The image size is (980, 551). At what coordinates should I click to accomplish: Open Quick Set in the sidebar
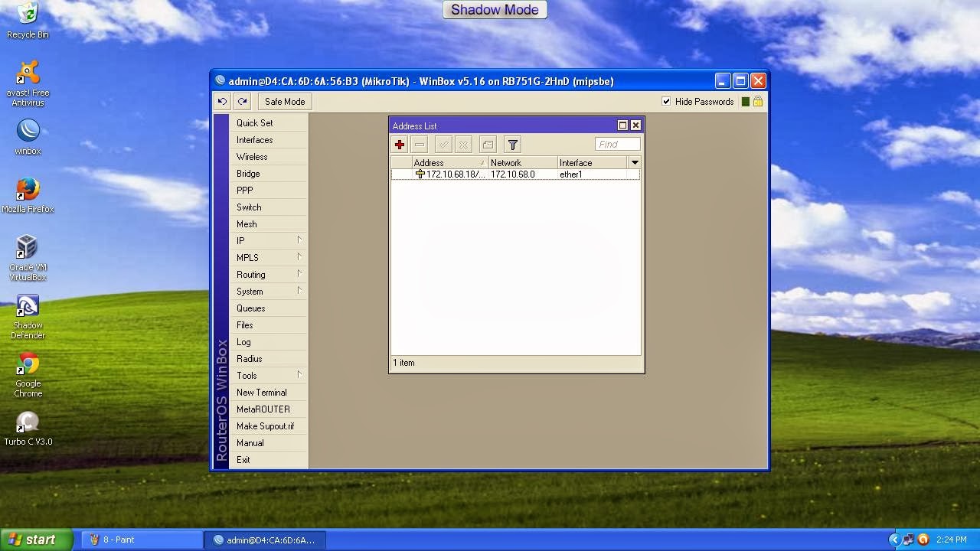tap(268, 123)
